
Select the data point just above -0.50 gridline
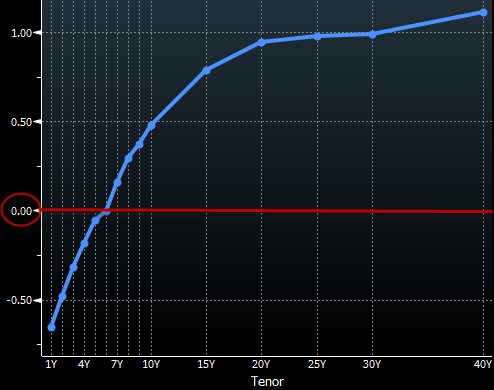pyautogui.click(x=62, y=297)
